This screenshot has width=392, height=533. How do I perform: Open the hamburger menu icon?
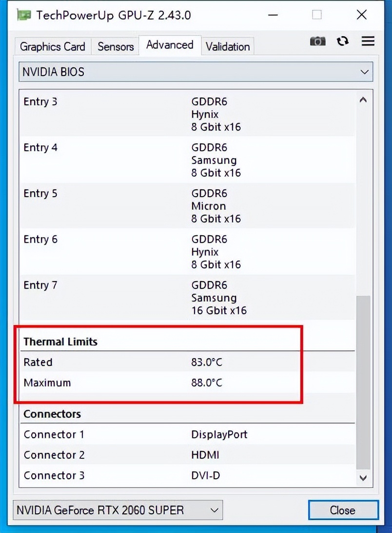pos(368,41)
